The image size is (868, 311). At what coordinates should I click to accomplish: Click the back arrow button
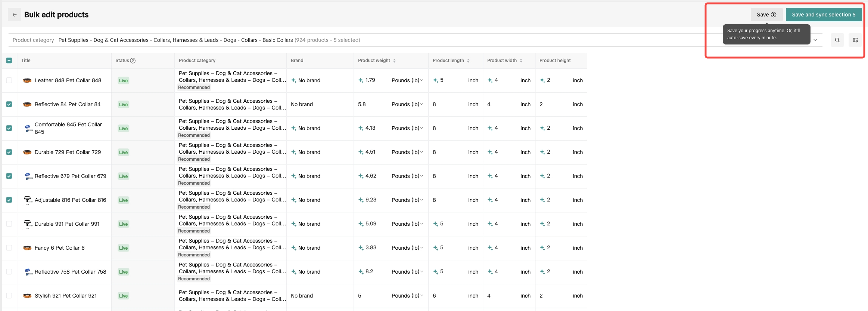click(x=15, y=15)
